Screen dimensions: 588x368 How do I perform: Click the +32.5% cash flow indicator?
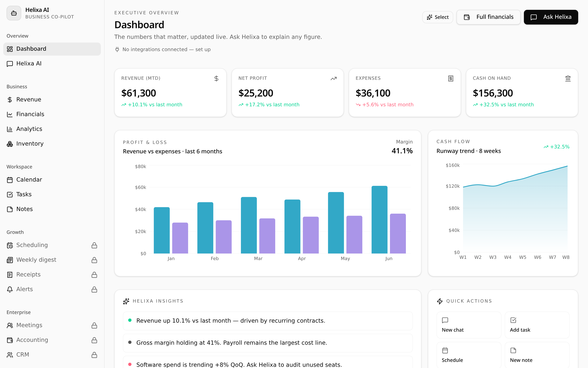556,147
